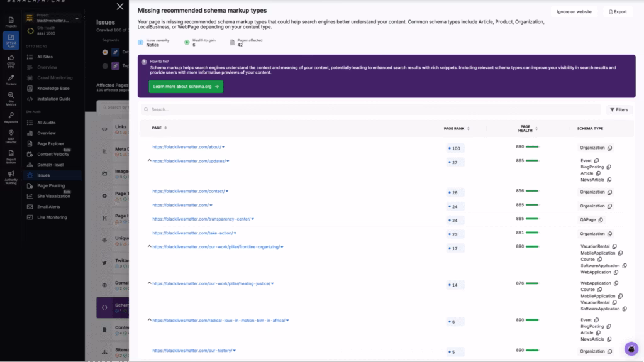Viewport: 644px width, 362px height.
Task: Click Learn more about schema.org button
Action: tap(186, 87)
